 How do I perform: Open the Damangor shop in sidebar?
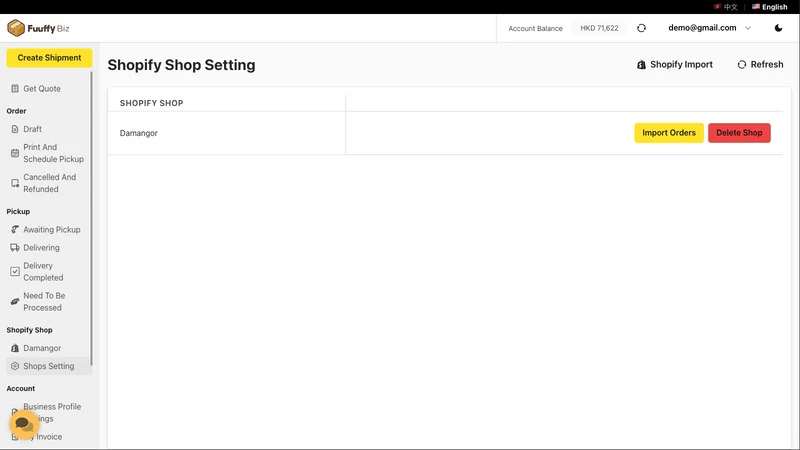(x=42, y=348)
